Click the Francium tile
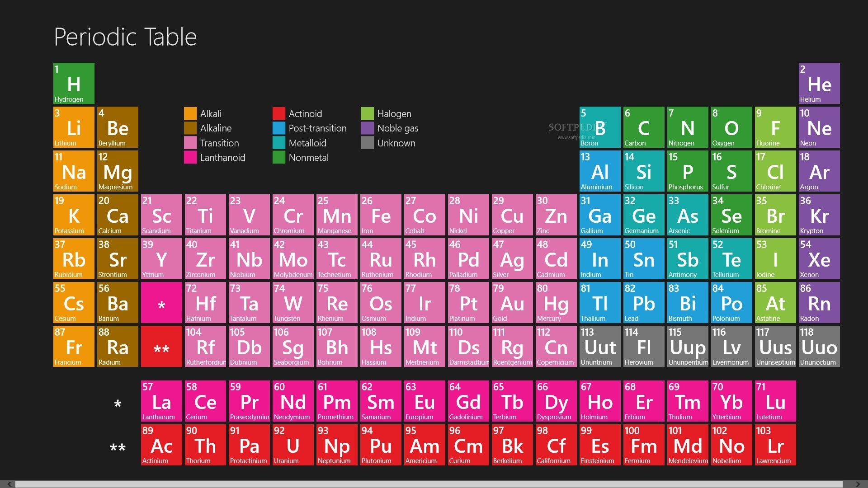868x488 pixels. pos(74,346)
